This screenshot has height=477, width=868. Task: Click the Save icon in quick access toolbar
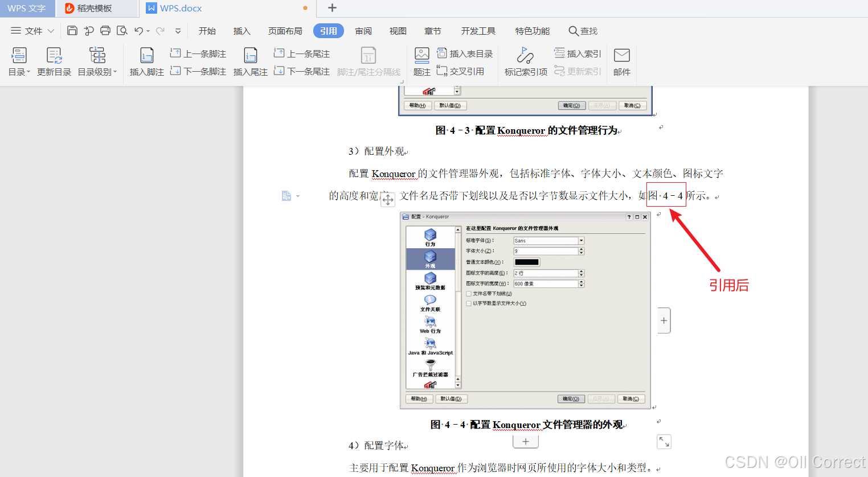click(x=72, y=31)
